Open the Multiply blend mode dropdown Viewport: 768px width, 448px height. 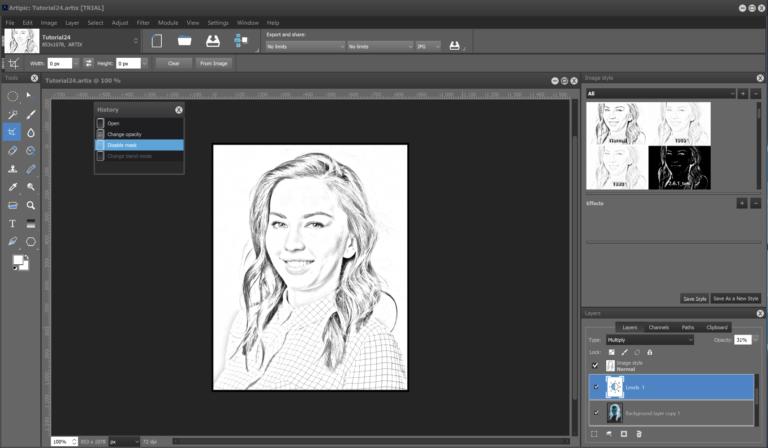[x=649, y=340]
